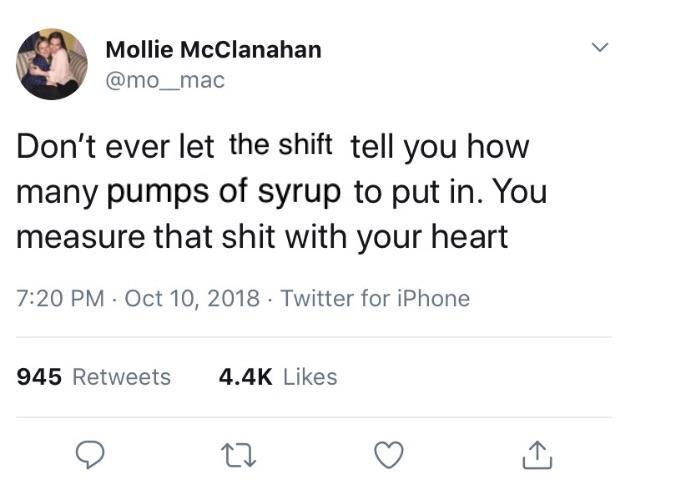This screenshot has width=674, height=493.
Task: Open the share tweet upload icon
Action: (x=536, y=455)
